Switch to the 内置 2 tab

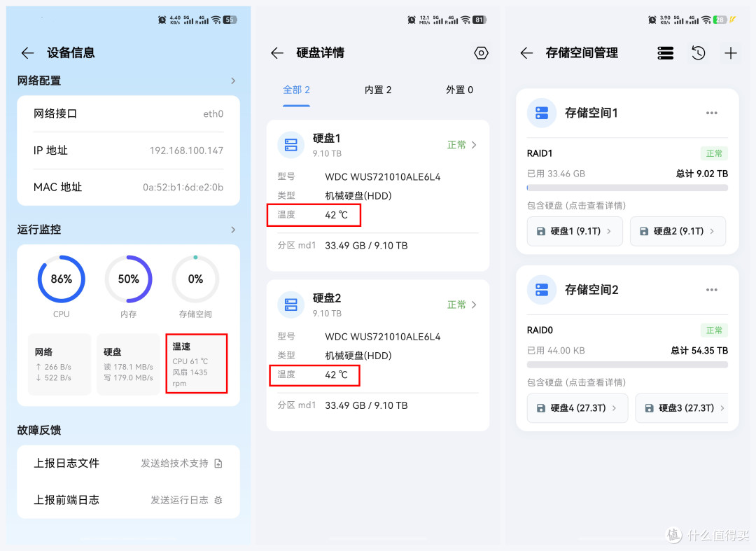pos(378,90)
